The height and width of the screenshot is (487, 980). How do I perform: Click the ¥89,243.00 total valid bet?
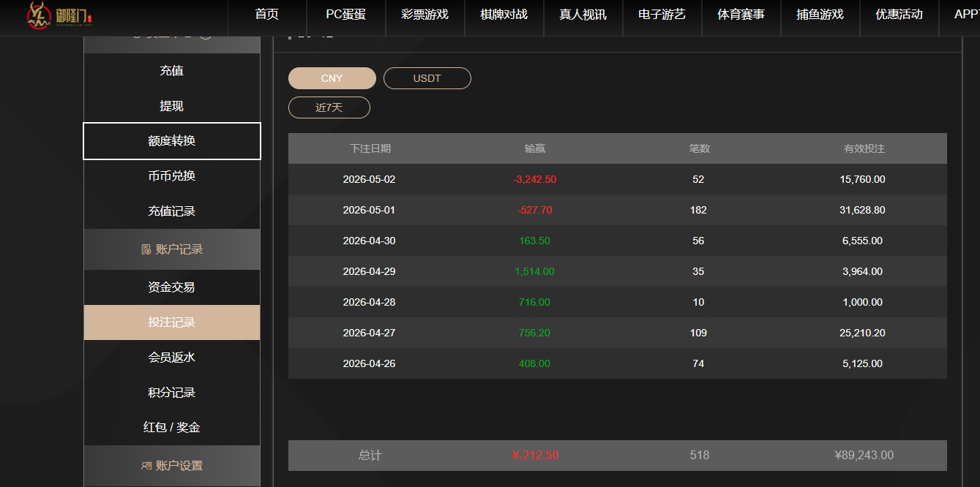864,456
